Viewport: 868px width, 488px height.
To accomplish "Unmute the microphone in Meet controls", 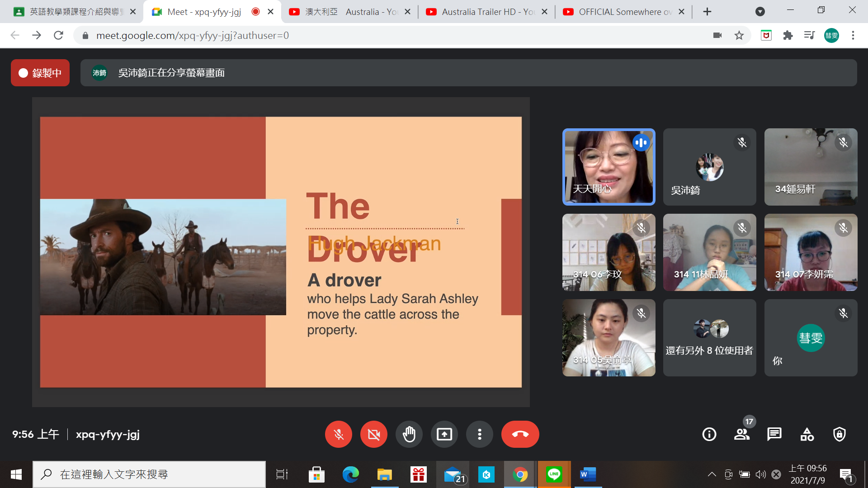I will [x=338, y=434].
